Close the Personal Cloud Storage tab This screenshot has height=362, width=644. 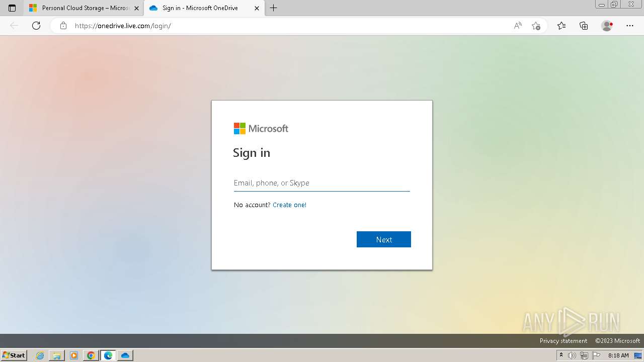pos(136,8)
